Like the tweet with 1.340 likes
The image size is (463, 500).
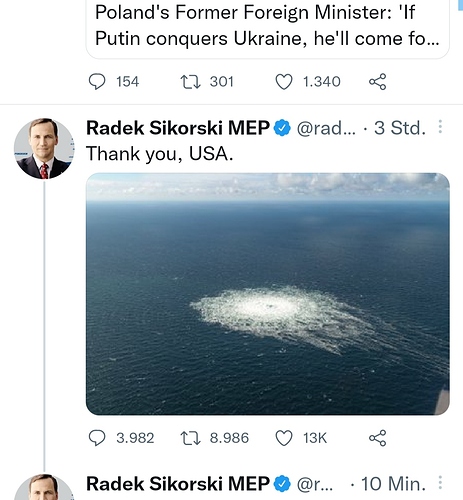click(x=284, y=82)
